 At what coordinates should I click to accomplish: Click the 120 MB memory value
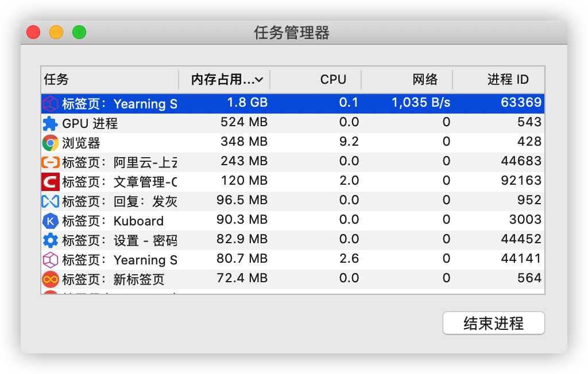[245, 180]
